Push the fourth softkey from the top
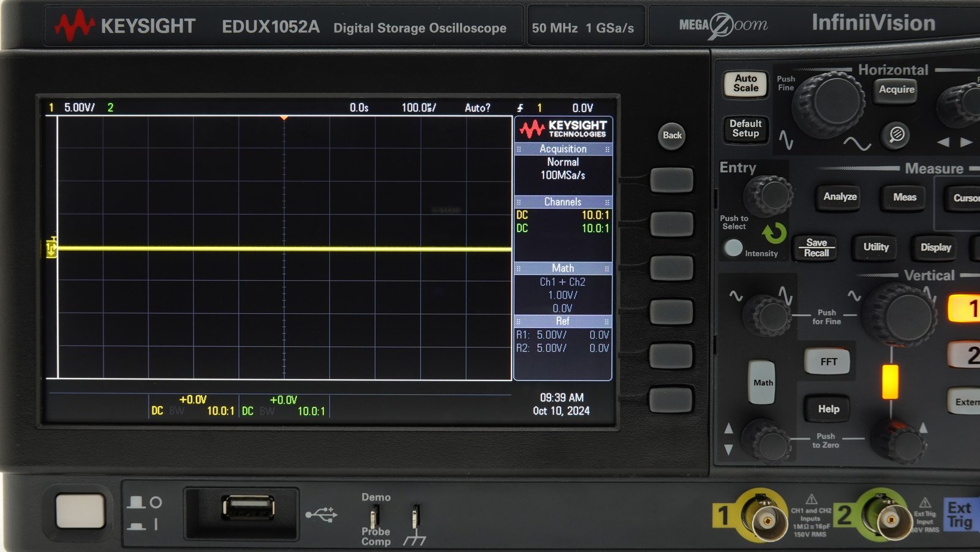Image resolution: width=980 pixels, height=552 pixels. (671, 312)
